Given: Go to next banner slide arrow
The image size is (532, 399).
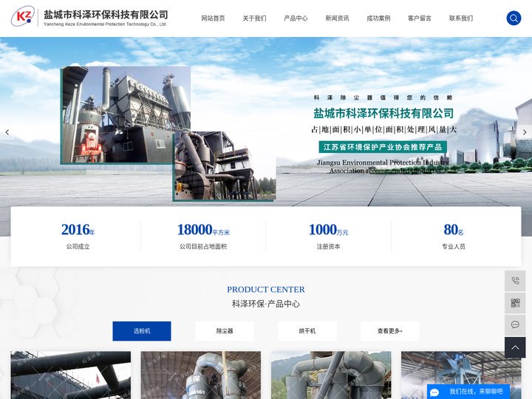Looking at the screenshot, I should click(525, 132).
